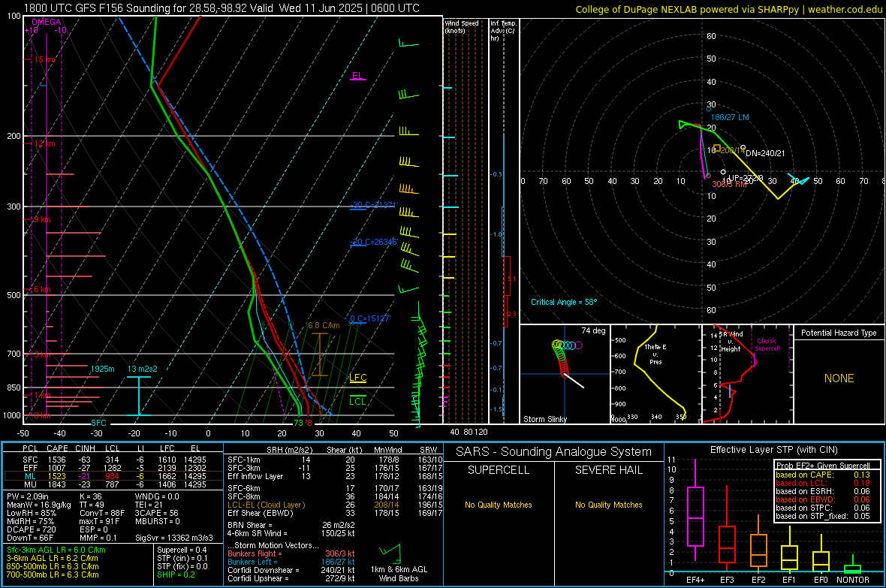This screenshot has height=588, width=886.
Task: Click the 3CAPE = 56 value
Action: click(156, 513)
